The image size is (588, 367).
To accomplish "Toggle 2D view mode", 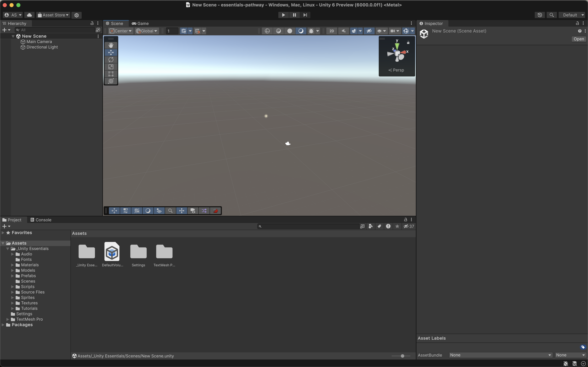I will pos(331,31).
